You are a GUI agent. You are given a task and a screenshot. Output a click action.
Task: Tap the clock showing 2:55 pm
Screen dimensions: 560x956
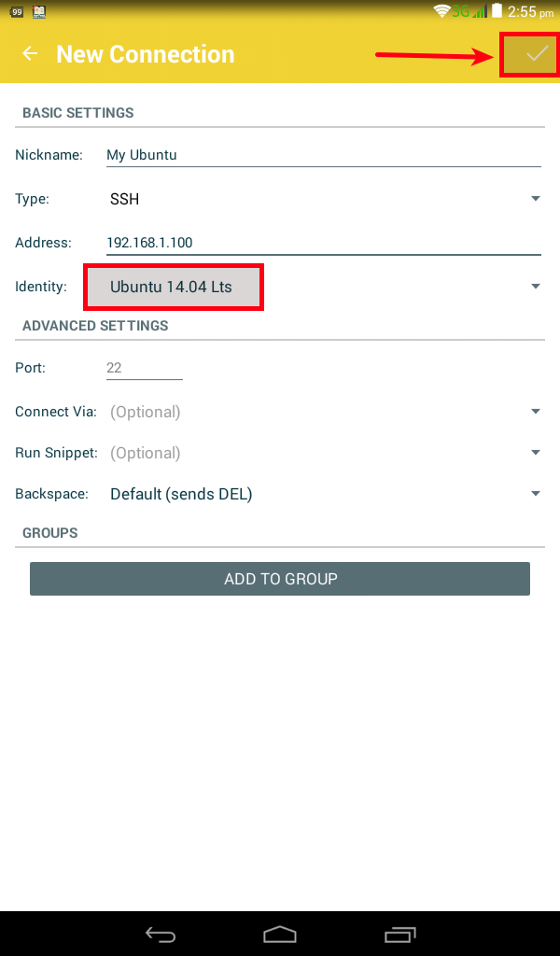click(531, 11)
